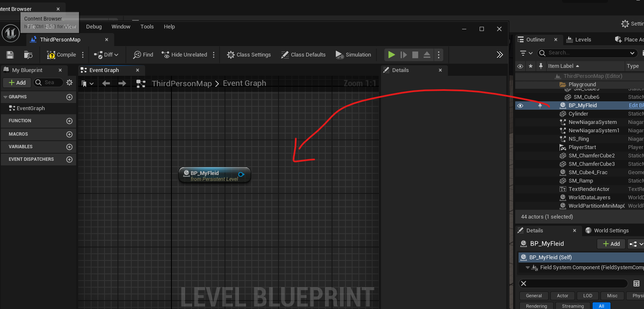
Task: Click Add button in My Blueprint panel
Action: click(x=16, y=83)
